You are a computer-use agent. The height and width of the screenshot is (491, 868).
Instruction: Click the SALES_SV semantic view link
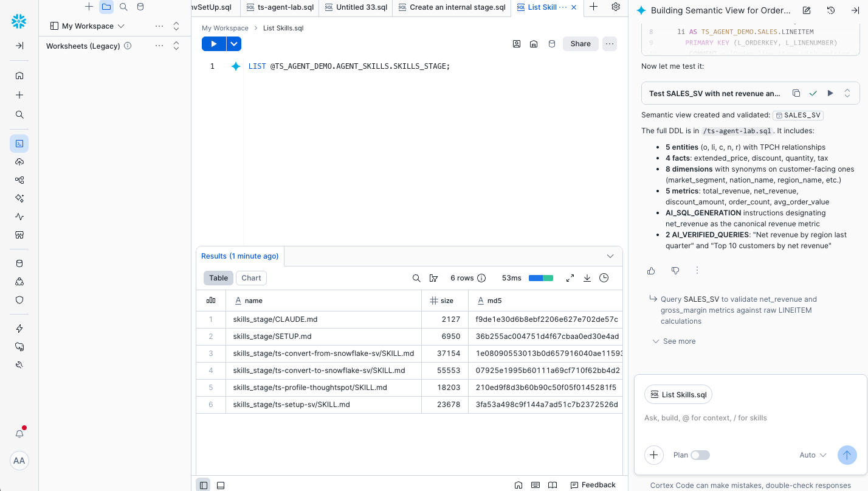pyautogui.click(x=797, y=115)
